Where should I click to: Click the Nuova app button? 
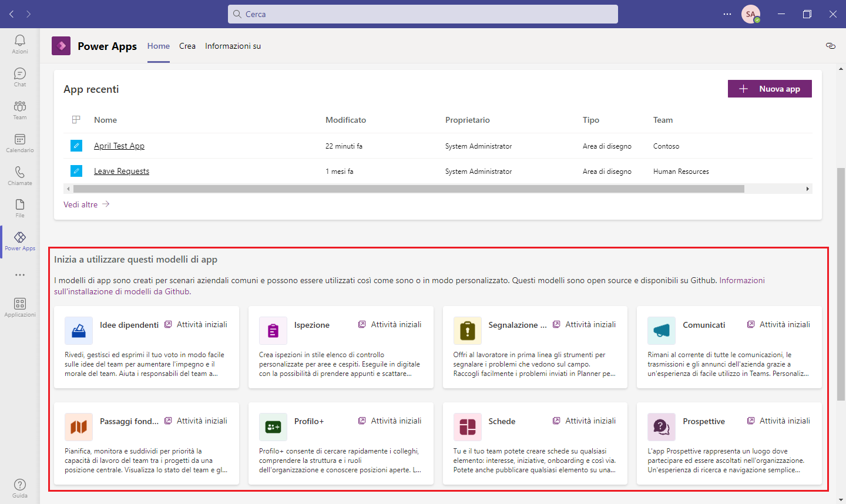click(x=770, y=89)
